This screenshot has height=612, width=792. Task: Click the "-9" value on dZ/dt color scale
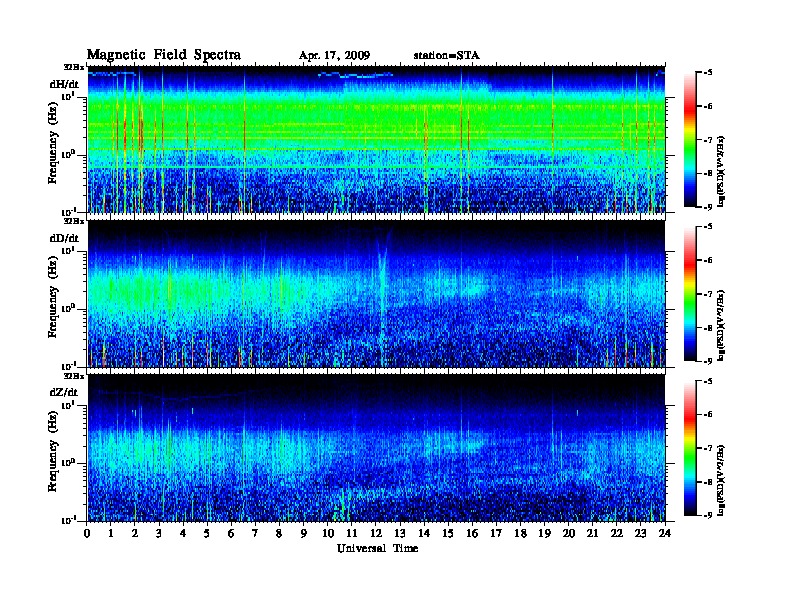(708, 516)
